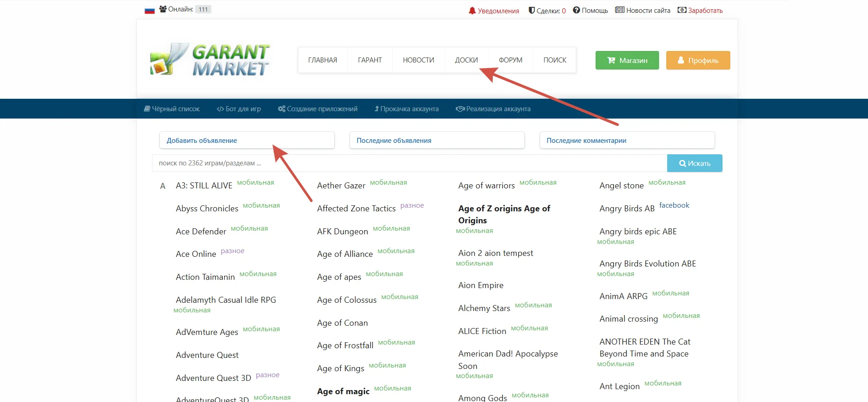Click the orange Профиль button
868x402 pixels.
click(x=698, y=60)
